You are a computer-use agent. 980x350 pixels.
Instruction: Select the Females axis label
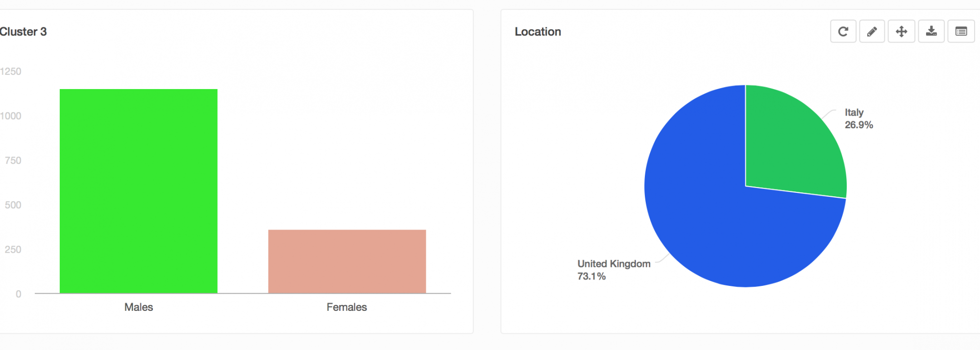(346, 307)
